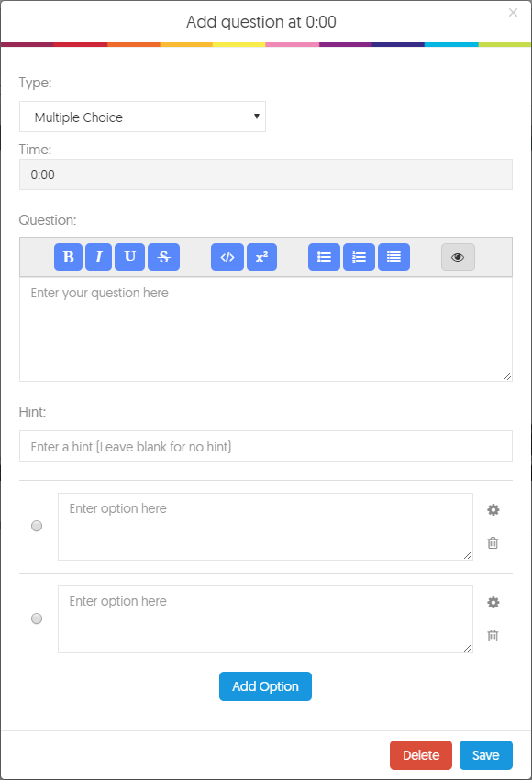Screen dimensions: 532x780
Task: Click the Add Option button
Action: 265,686
